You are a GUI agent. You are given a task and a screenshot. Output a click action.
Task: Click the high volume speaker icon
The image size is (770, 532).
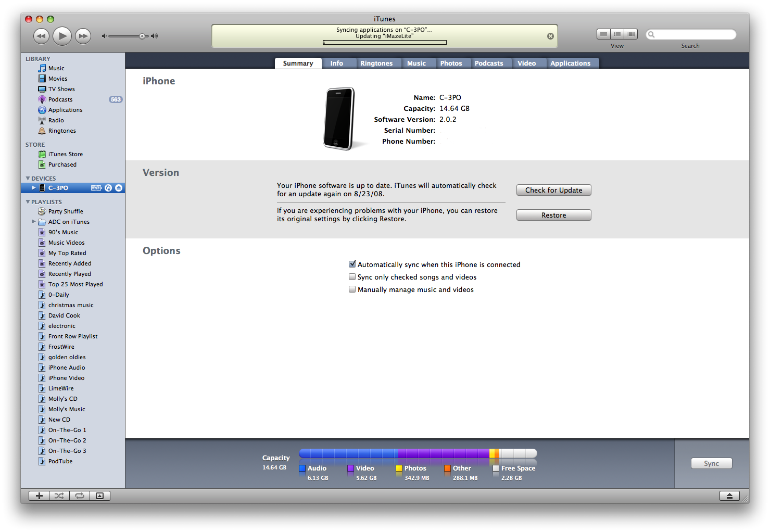point(154,36)
